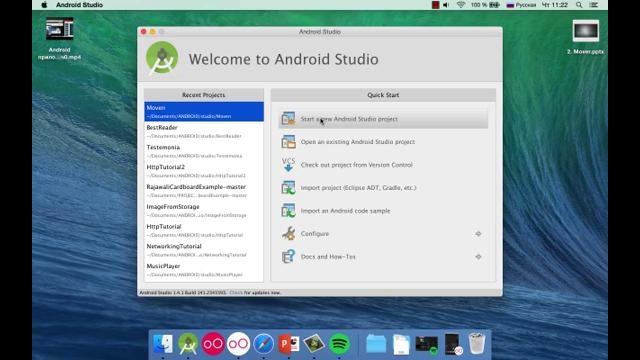640x360 pixels.
Task: Click the Android Studio logo in welcome header
Action: pyautogui.click(x=162, y=58)
